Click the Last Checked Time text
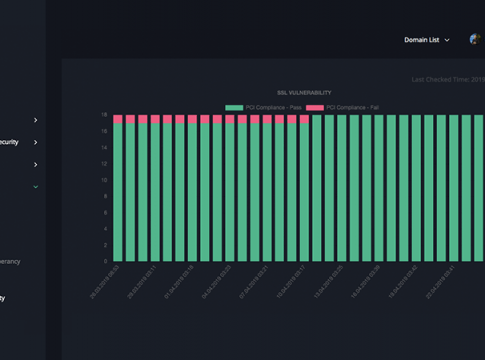Viewport: 485px width, 360px height. coord(448,80)
